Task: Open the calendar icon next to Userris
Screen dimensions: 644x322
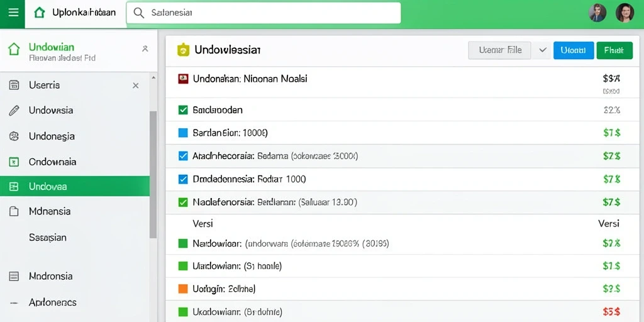Action: click(14, 85)
